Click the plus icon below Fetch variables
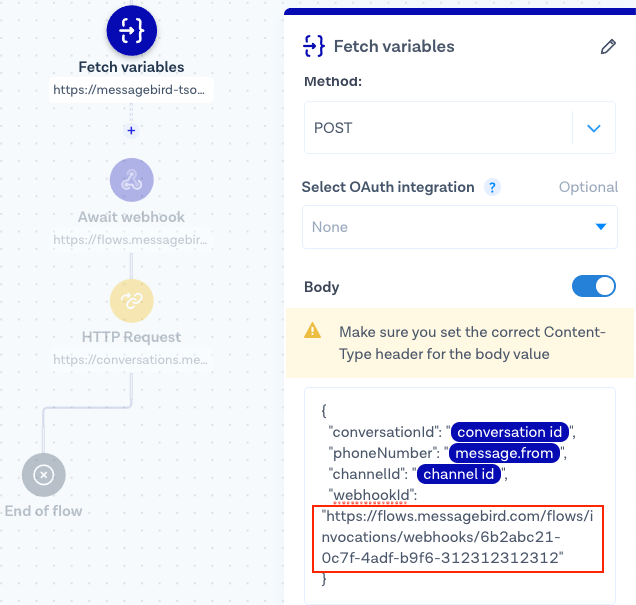The width and height of the screenshot is (636, 605). pos(131,130)
